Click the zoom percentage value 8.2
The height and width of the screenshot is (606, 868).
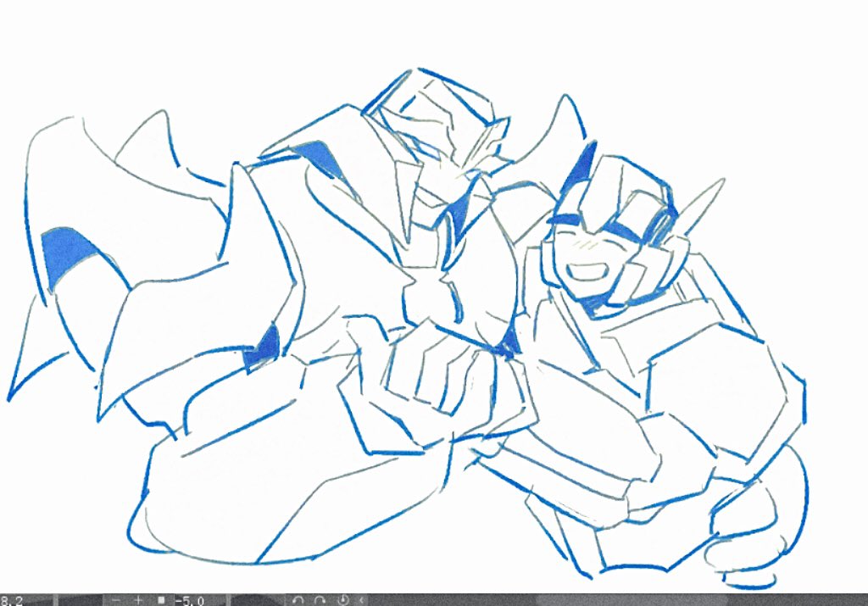click(12, 600)
